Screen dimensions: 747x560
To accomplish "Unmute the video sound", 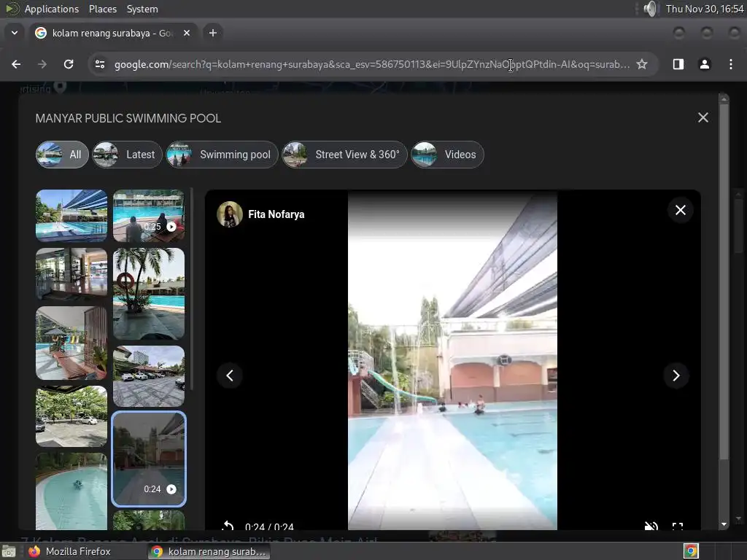I will [x=651, y=526].
